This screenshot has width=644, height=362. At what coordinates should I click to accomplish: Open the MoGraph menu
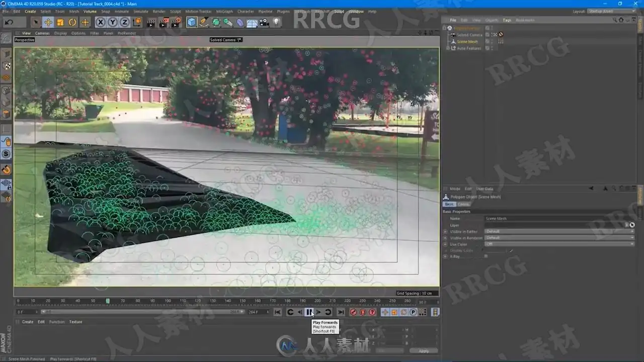click(x=224, y=11)
